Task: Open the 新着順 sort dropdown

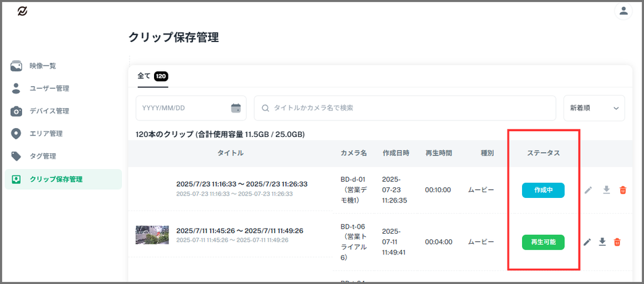Action: pyautogui.click(x=594, y=108)
